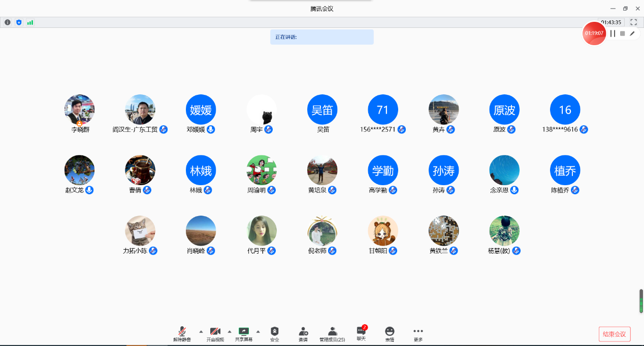Expand share options arrow beside 共享屏幕
Screen dimensions: 644x346
pyautogui.click(x=258, y=331)
